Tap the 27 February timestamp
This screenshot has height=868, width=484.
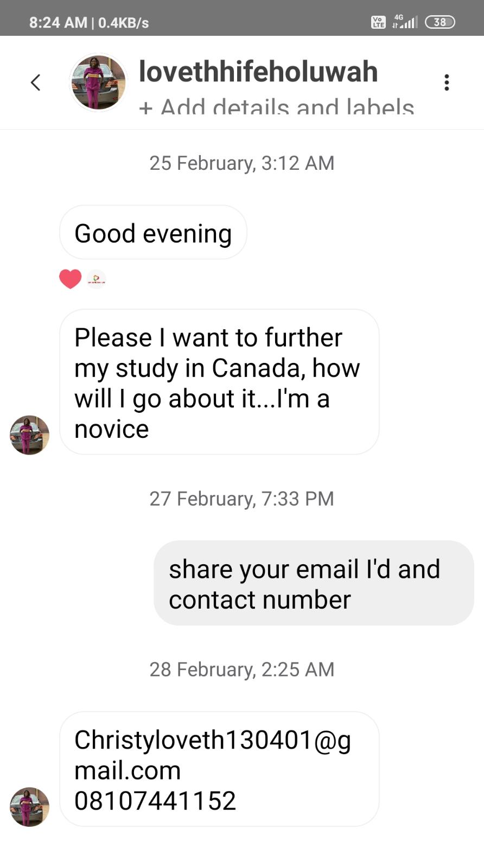point(241,499)
